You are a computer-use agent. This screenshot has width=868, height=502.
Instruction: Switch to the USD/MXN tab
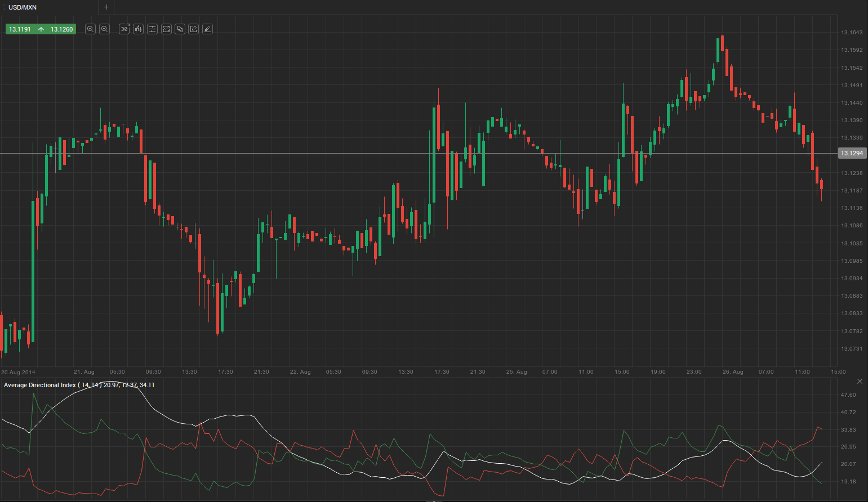(x=23, y=7)
